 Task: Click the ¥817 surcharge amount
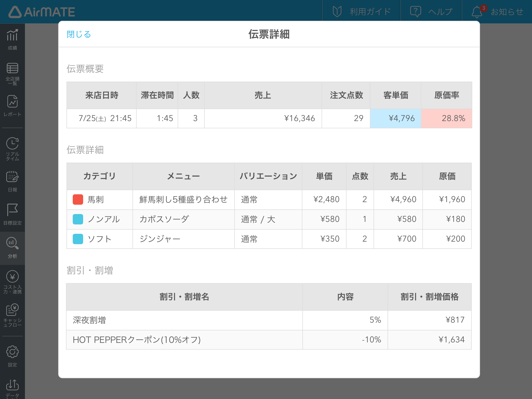[x=430, y=320]
